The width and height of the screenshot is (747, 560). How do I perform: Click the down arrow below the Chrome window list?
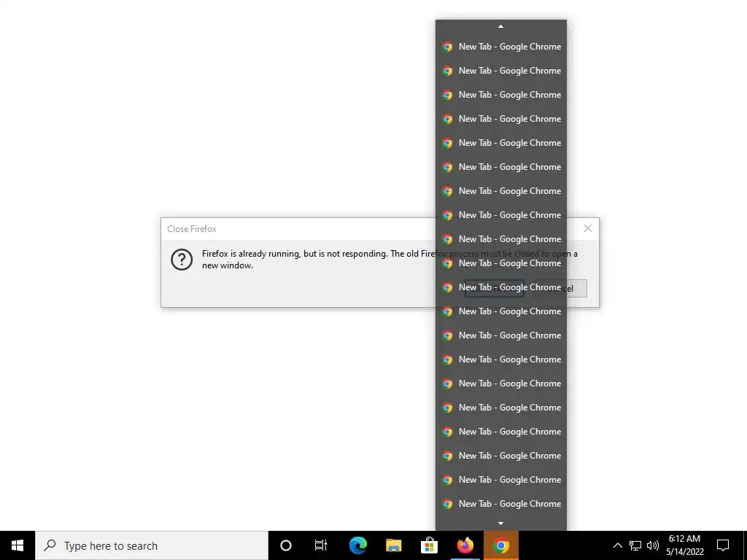coord(500,524)
